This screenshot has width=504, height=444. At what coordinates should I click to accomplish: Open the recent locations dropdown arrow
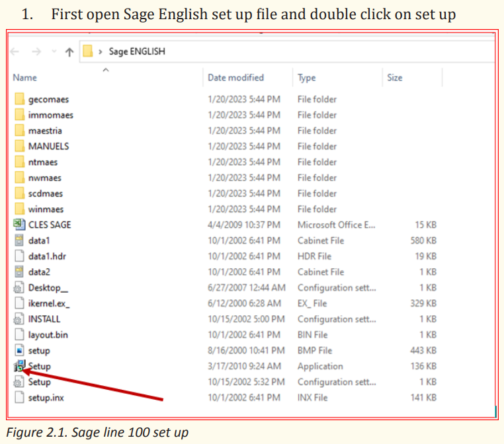54,52
